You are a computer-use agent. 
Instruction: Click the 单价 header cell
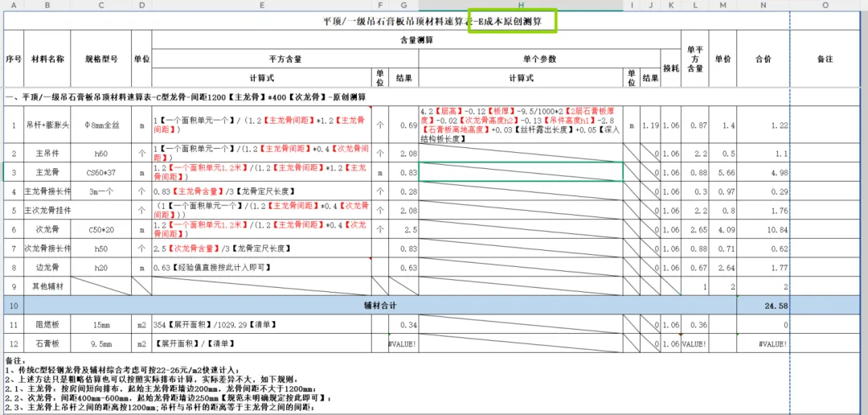coord(723,60)
